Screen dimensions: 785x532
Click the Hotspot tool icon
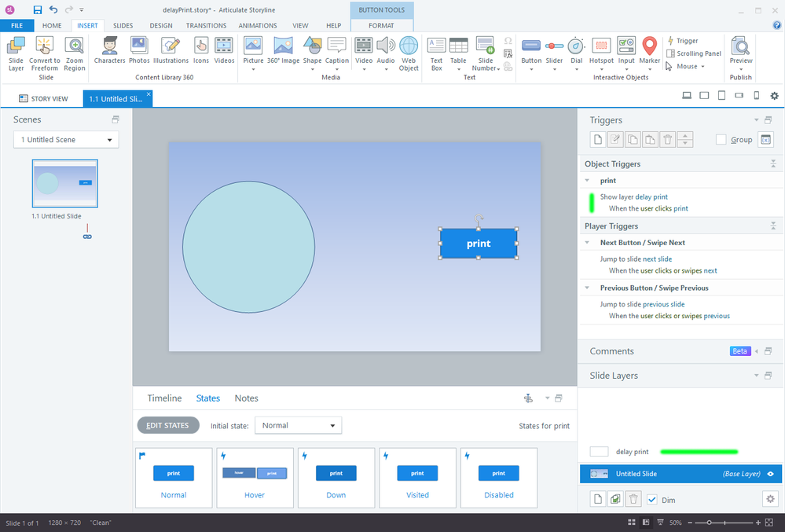[601, 47]
